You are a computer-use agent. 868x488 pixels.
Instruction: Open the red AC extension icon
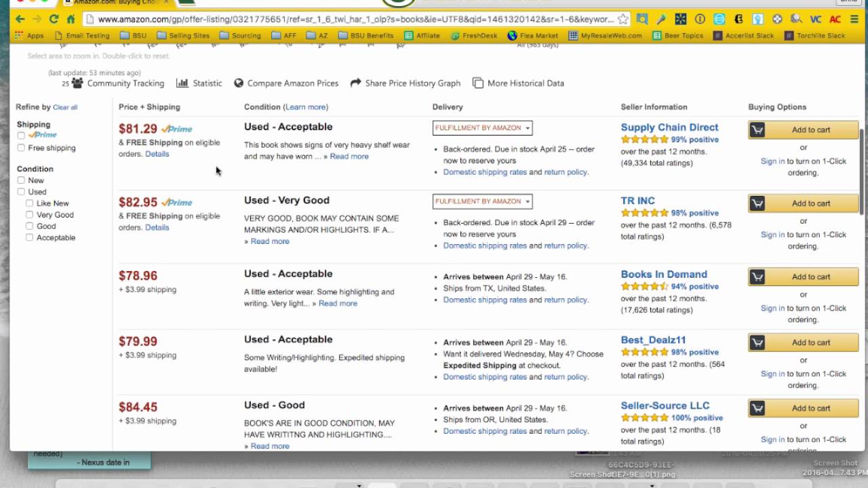835,19
